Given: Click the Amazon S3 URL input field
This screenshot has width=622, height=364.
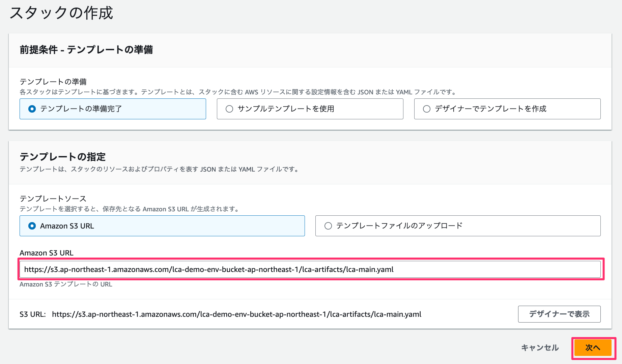Looking at the screenshot, I should click(x=310, y=269).
